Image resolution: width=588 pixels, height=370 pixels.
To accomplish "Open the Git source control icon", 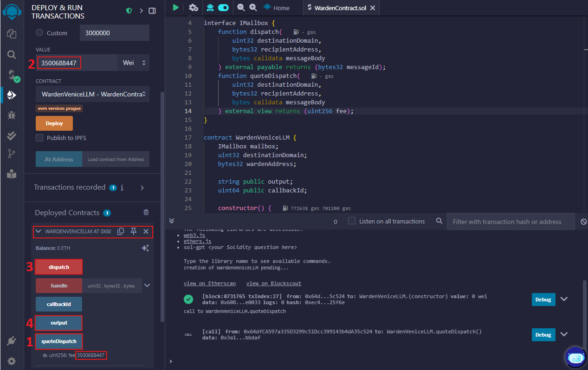I will (x=12, y=154).
